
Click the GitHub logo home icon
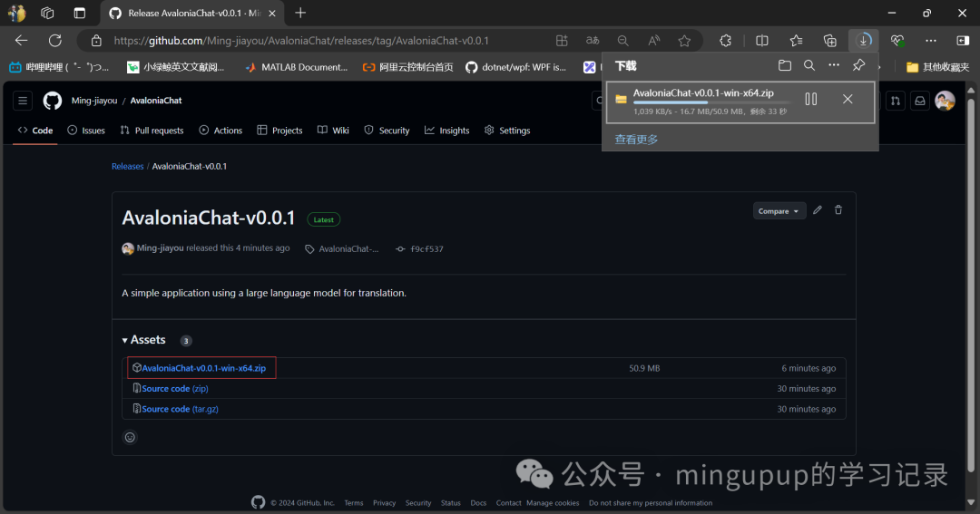click(53, 101)
